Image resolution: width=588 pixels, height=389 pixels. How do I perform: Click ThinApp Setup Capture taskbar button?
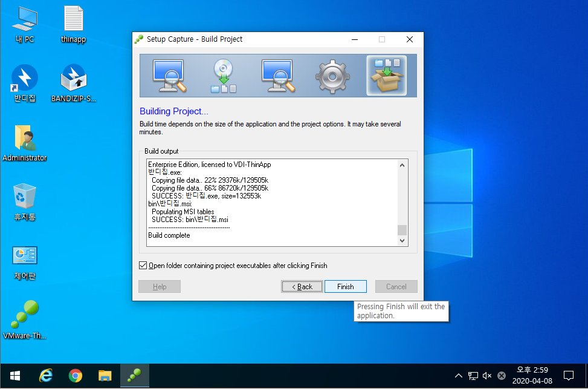[135, 376]
